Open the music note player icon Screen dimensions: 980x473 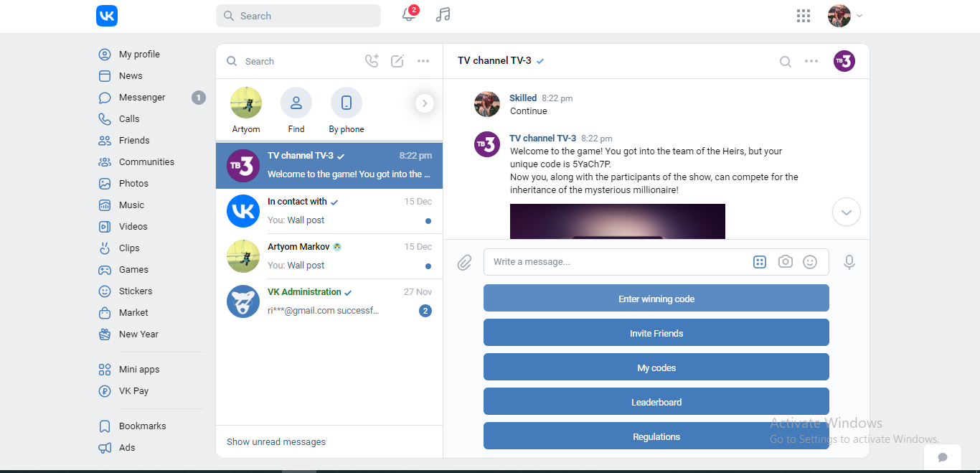(x=443, y=14)
